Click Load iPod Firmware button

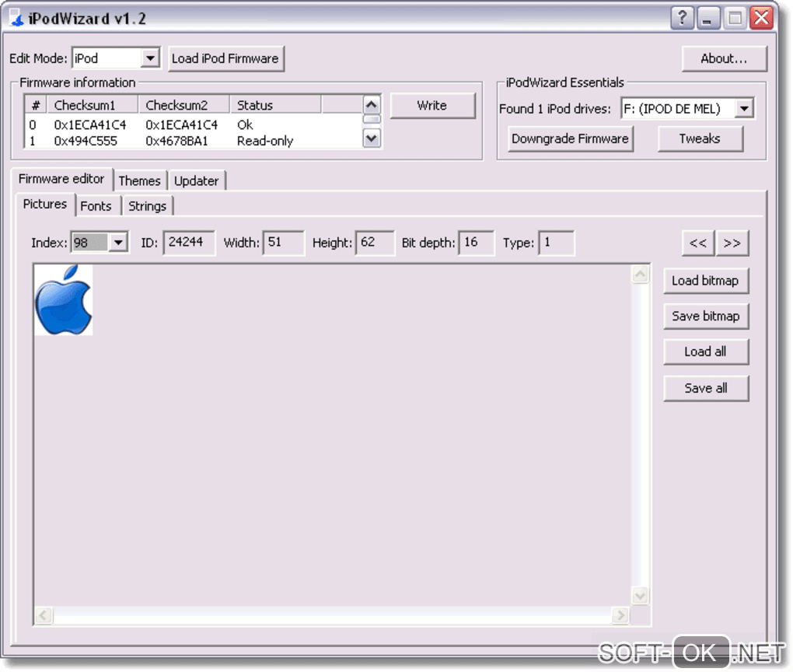[225, 58]
